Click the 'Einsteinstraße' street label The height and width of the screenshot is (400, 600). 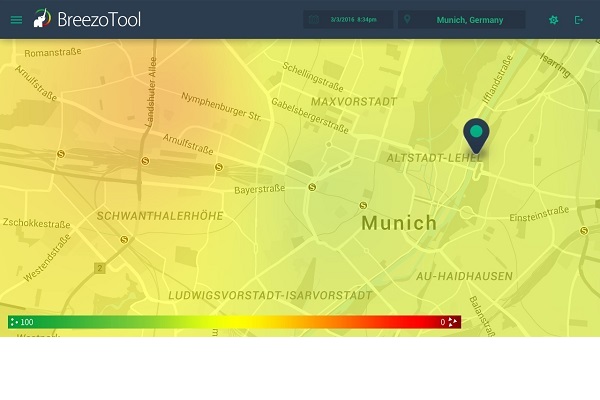(x=539, y=214)
